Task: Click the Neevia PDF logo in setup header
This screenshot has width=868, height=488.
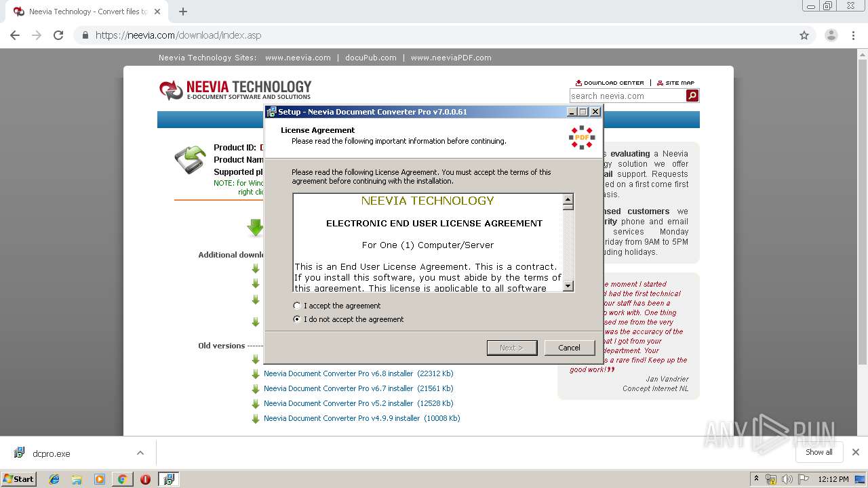Action: pyautogui.click(x=581, y=137)
